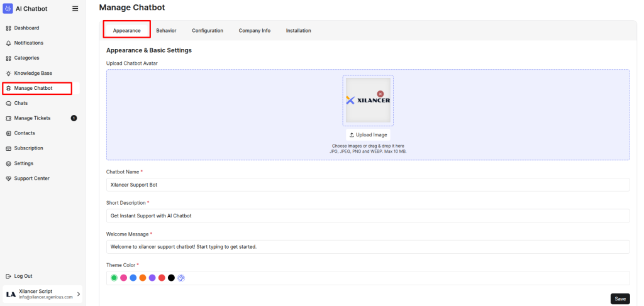Switch to the Company Info tab

point(254,31)
